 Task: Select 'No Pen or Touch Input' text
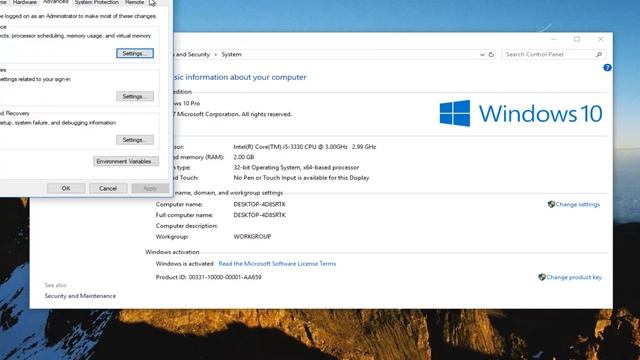click(301, 178)
